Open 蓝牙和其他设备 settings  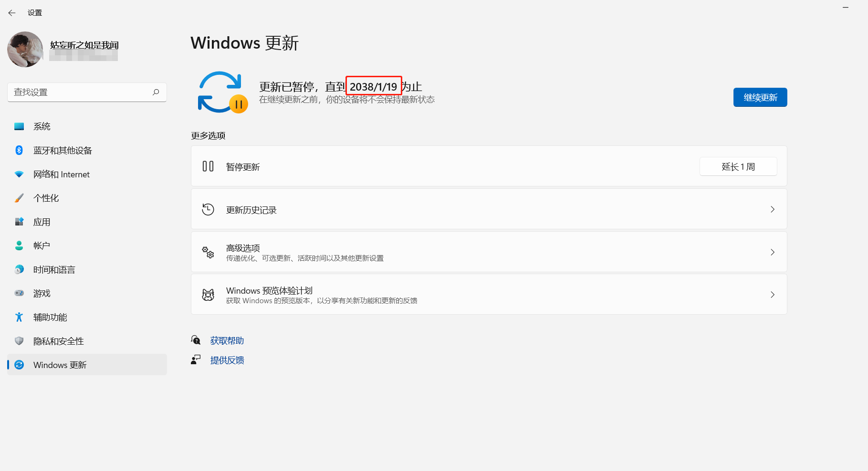click(87, 150)
